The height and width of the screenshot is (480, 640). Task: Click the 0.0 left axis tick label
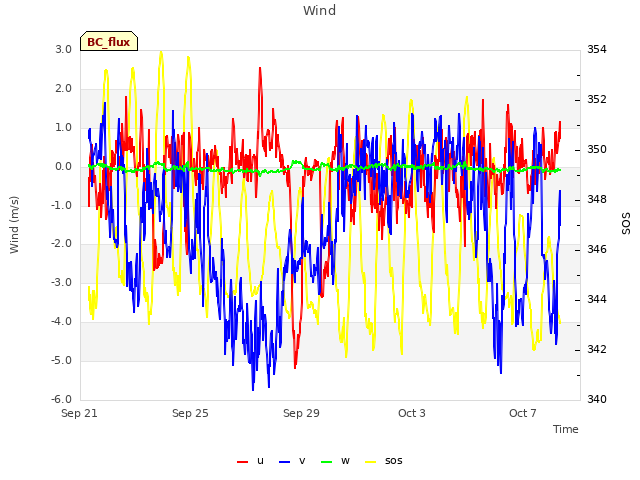[64, 167]
